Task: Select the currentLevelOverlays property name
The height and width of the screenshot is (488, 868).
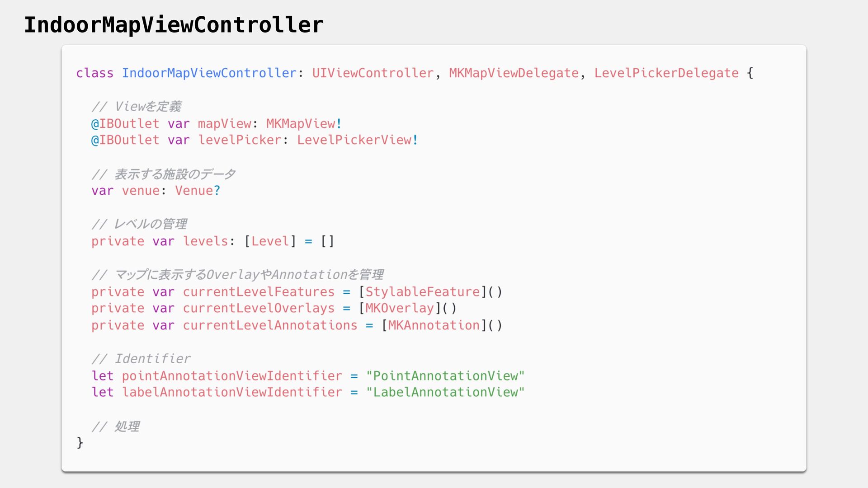Action: (259, 308)
